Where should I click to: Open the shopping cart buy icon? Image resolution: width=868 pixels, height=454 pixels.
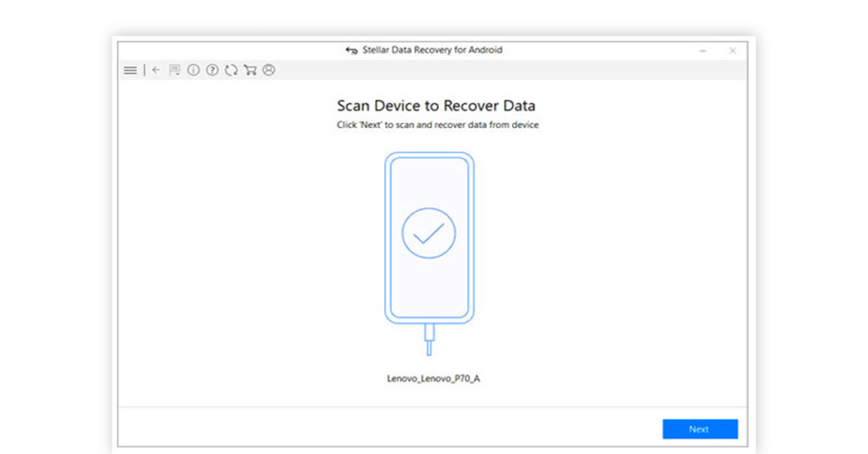(x=250, y=70)
